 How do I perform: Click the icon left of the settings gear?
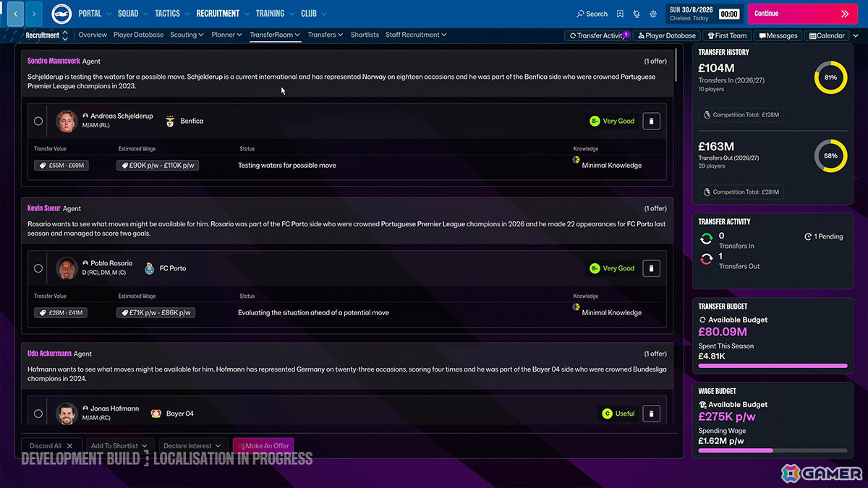(637, 14)
